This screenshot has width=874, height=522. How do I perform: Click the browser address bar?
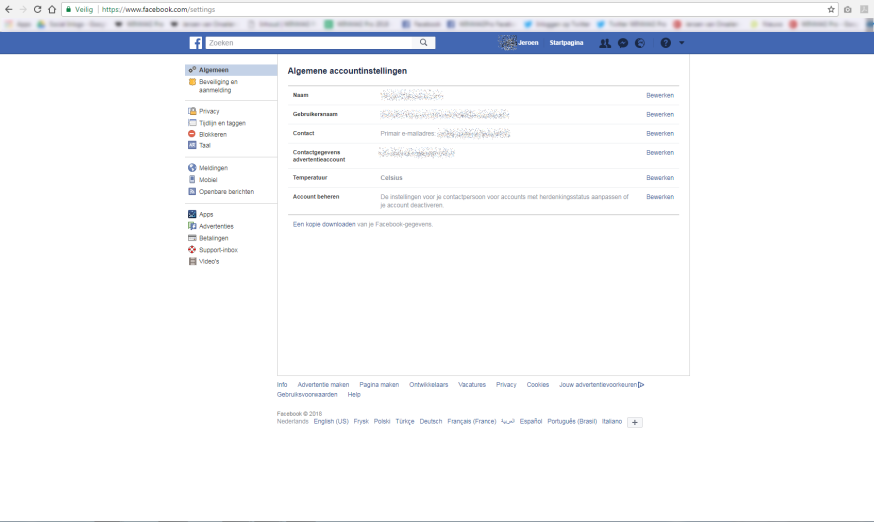(x=451, y=9)
